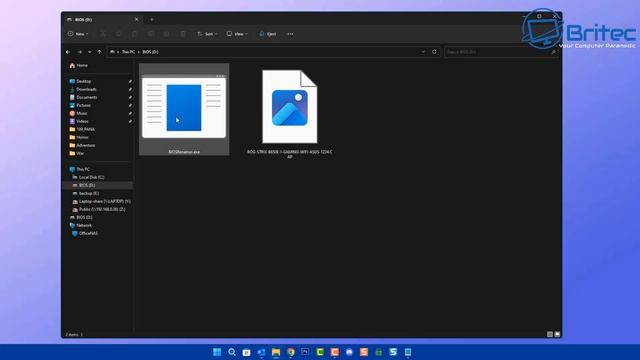Image resolution: width=640 pixels, height=360 pixels.
Task: Open the See more ellipsis menu
Action: point(290,34)
